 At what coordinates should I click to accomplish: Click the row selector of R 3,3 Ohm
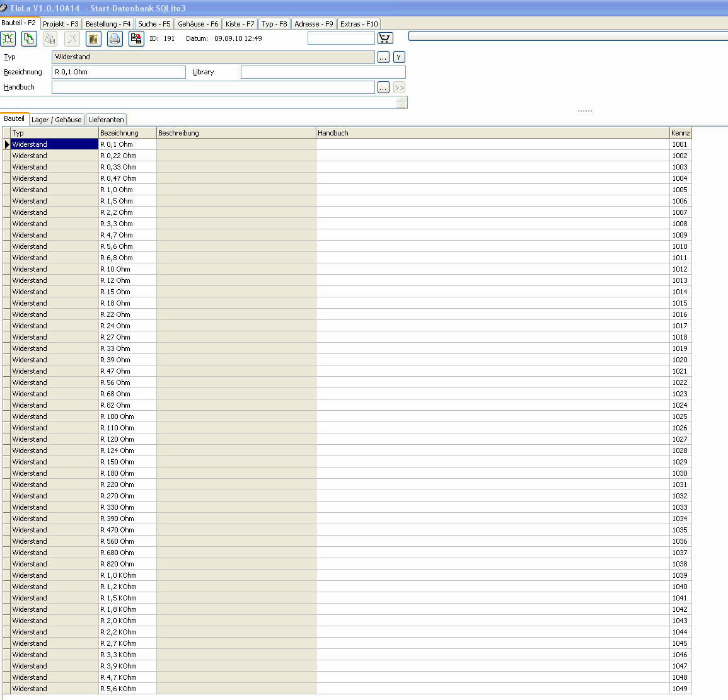pyautogui.click(x=7, y=224)
